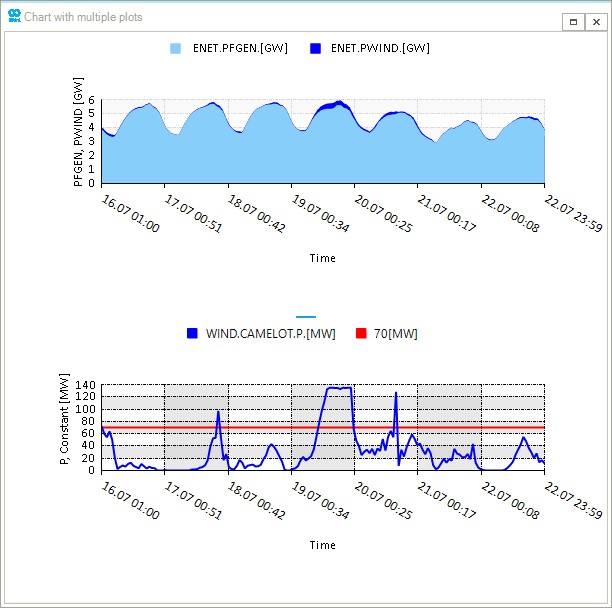Click the short blue line between charts
Image resolution: width=612 pixels, height=608 pixels.
click(306, 316)
